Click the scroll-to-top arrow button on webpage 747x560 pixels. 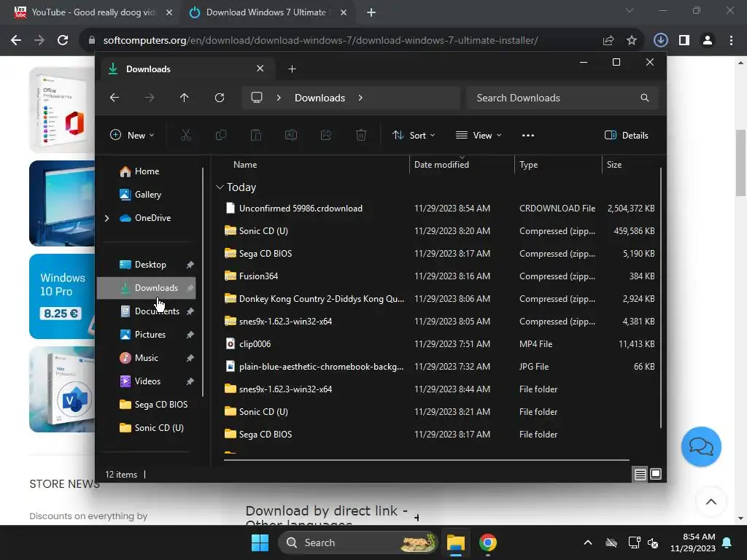pyautogui.click(x=711, y=502)
